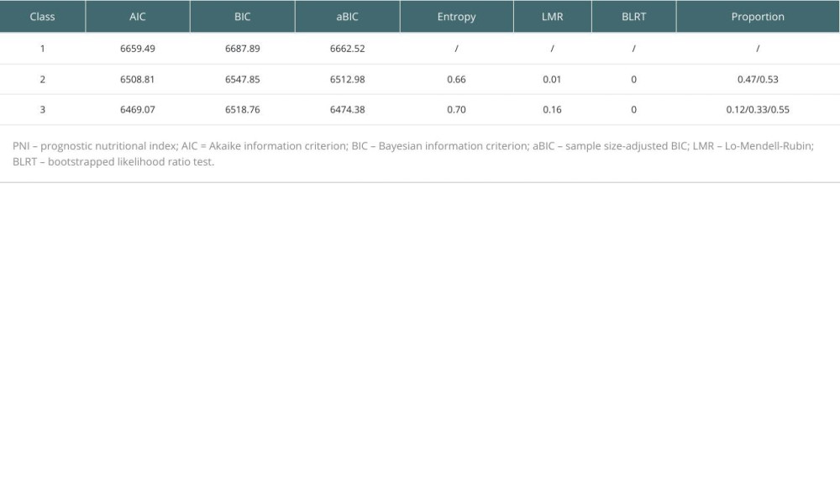Select the BIC value 6687.89
The width and height of the screenshot is (840, 504).
click(243, 49)
